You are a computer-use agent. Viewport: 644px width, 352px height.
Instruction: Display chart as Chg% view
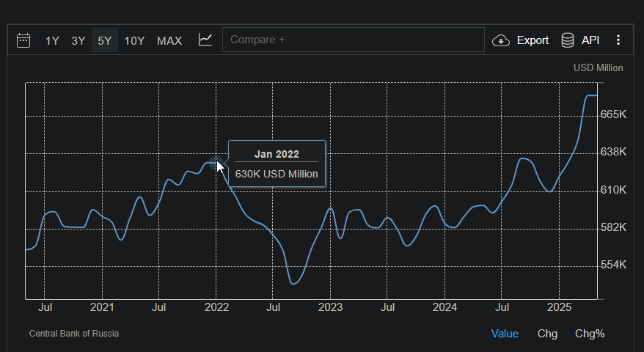point(590,334)
